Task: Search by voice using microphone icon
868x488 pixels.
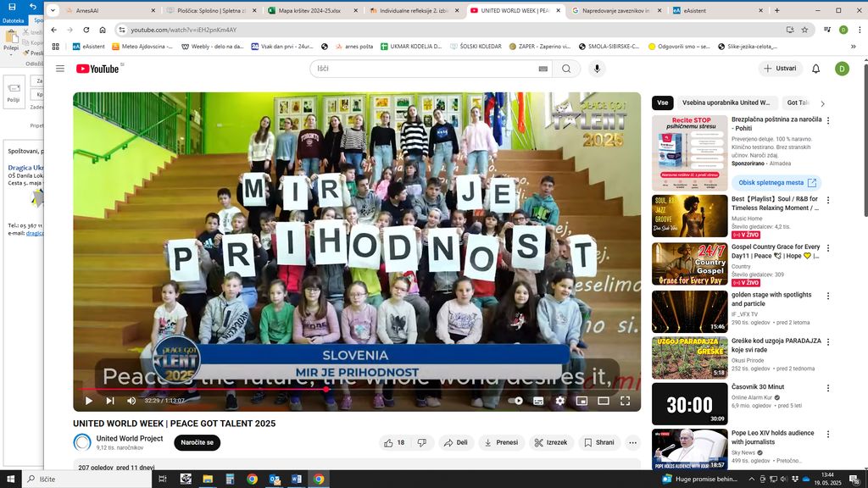Action: (598, 69)
